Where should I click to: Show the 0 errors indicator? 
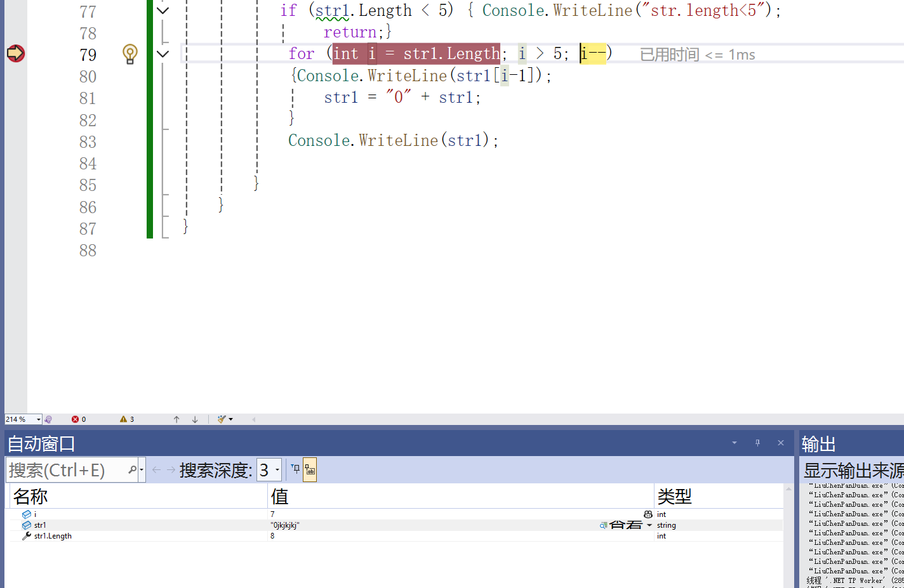click(x=79, y=419)
